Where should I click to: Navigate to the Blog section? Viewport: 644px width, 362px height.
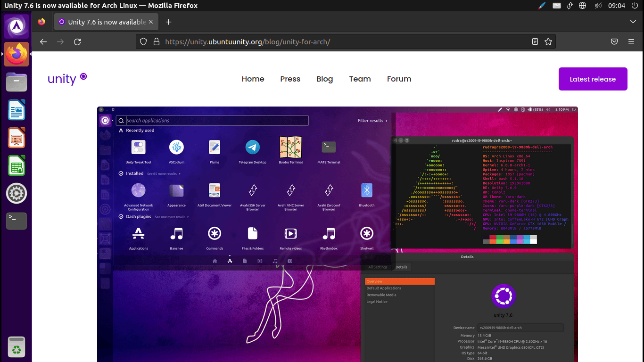click(324, 79)
